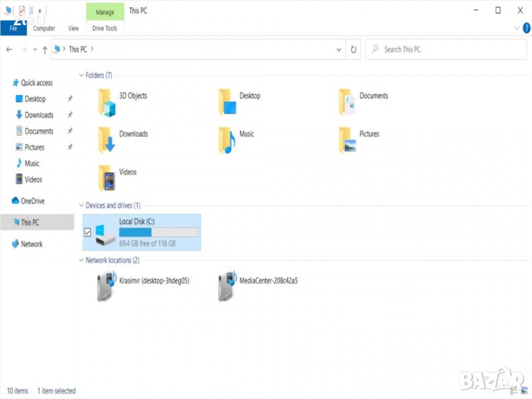Collapse the Folders (7) group

(x=81, y=76)
